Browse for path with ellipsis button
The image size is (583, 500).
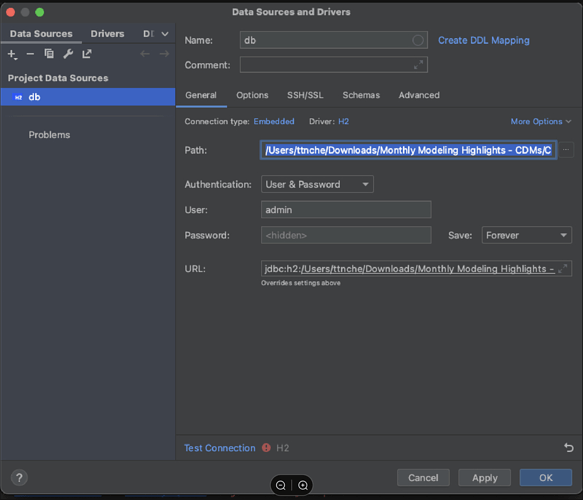[x=566, y=150]
